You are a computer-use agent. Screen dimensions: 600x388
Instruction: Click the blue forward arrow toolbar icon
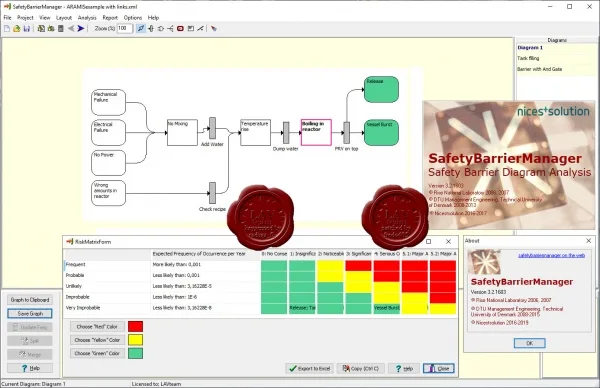point(81,29)
